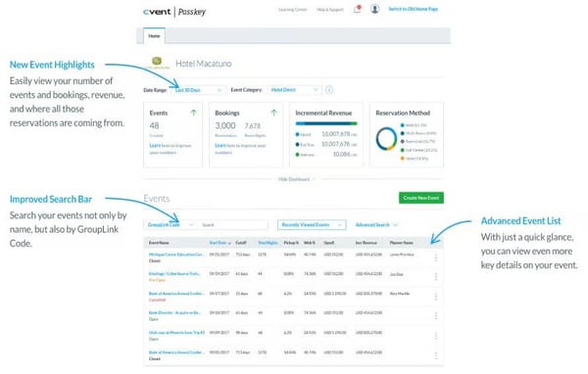Open more options for the Cancelled event row
The image size is (588, 374).
pyautogui.click(x=436, y=297)
